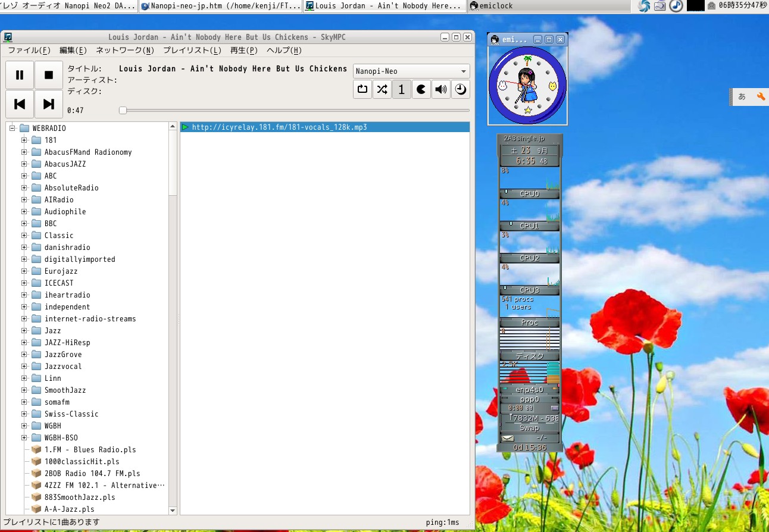The image size is (769, 532).
Task: Skip to the previous track
Action: [x=20, y=104]
